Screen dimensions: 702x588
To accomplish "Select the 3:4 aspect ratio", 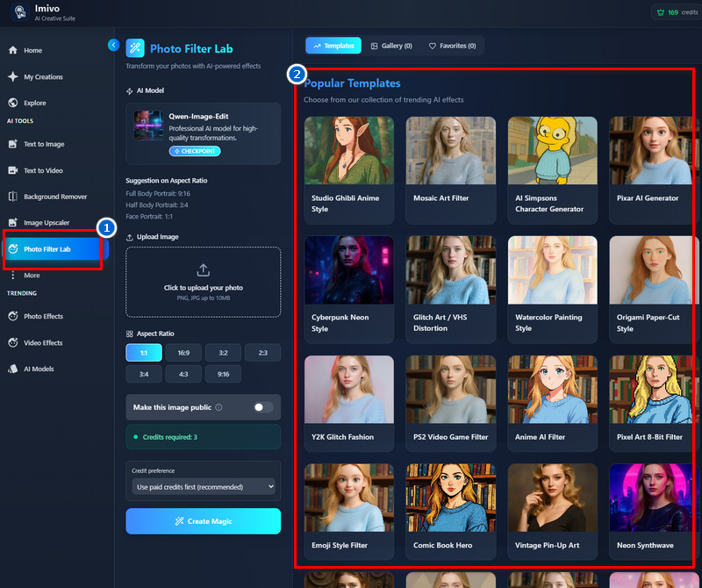I will tap(144, 374).
